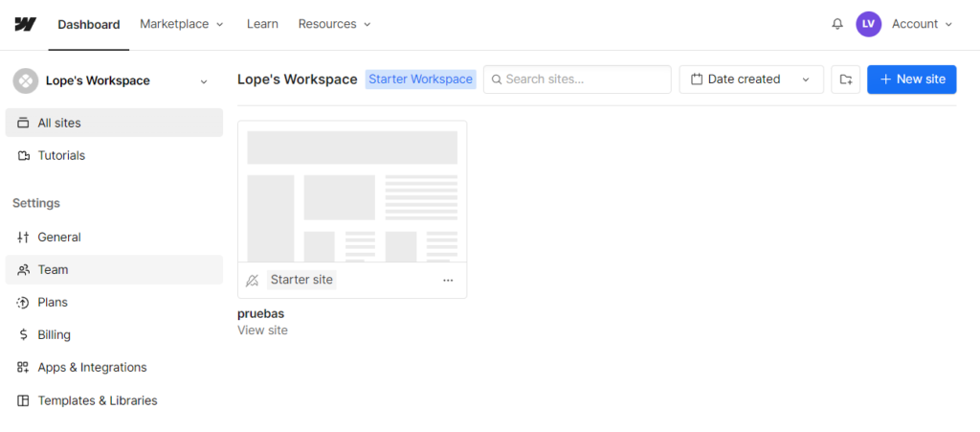Click the New site button
The image size is (980, 432).
(x=911, y=80)
